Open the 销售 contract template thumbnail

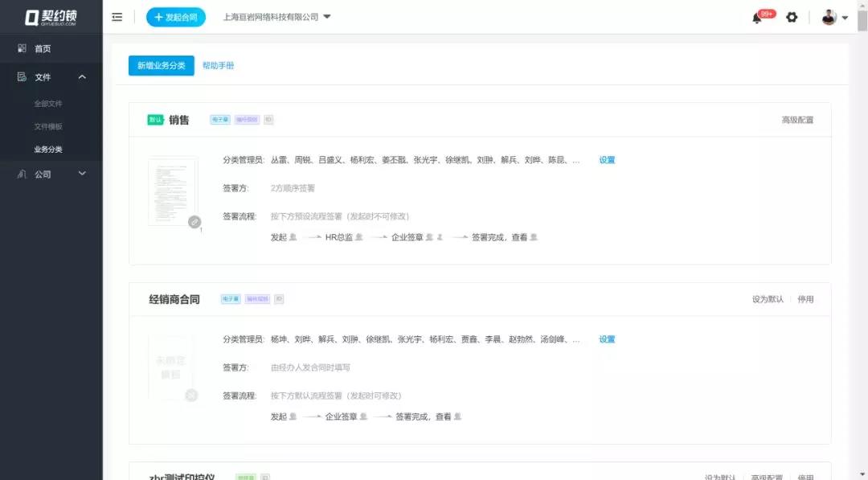tap(172, 191)
